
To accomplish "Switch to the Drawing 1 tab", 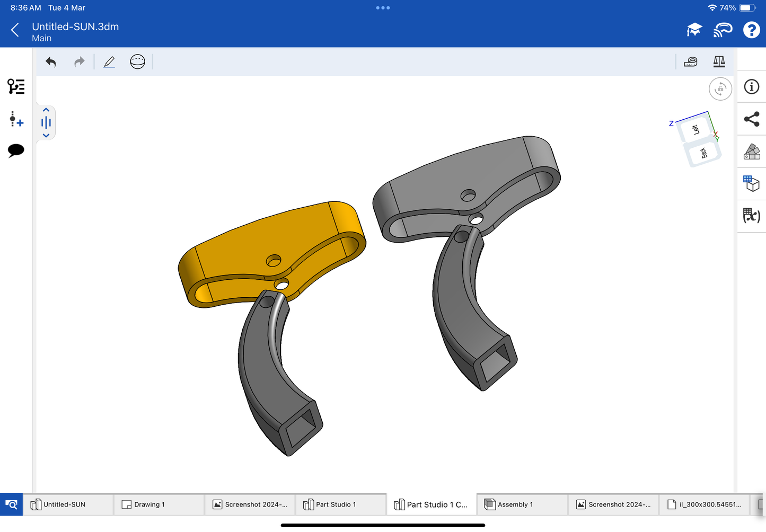I will click(159, 504).
